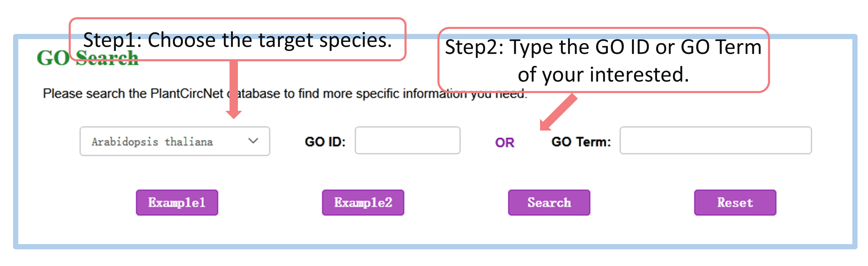Click the purple OR separator text

tap(505, 143)
